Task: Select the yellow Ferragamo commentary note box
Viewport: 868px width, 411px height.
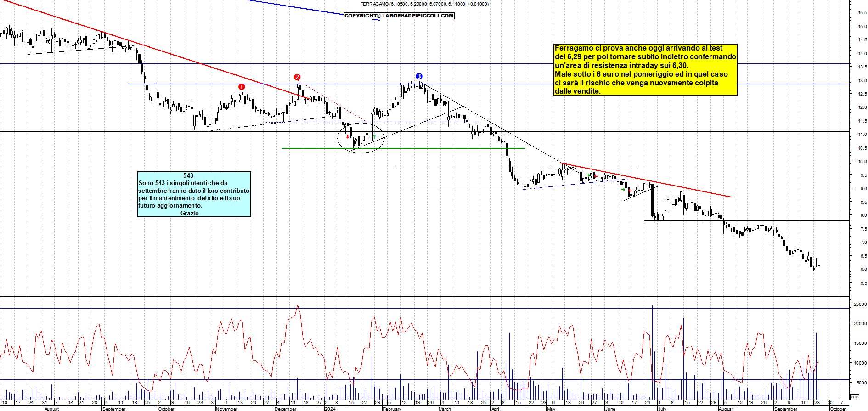Action: (645, 70)
